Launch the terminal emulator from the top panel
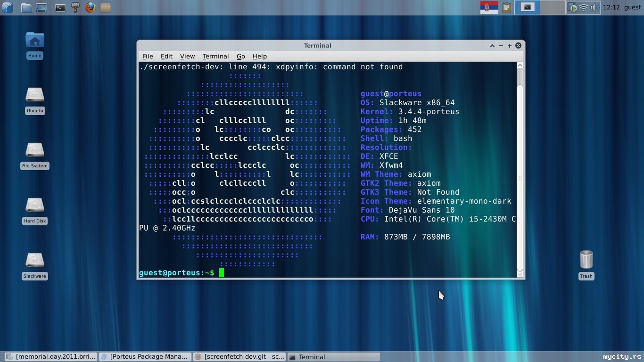This screenshot has width=644, height=362. 60,8
